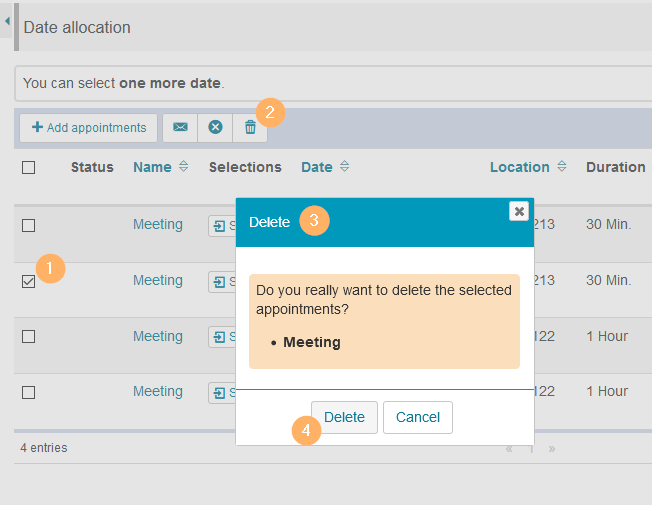Confirm deletion with the Delete button

344,417
